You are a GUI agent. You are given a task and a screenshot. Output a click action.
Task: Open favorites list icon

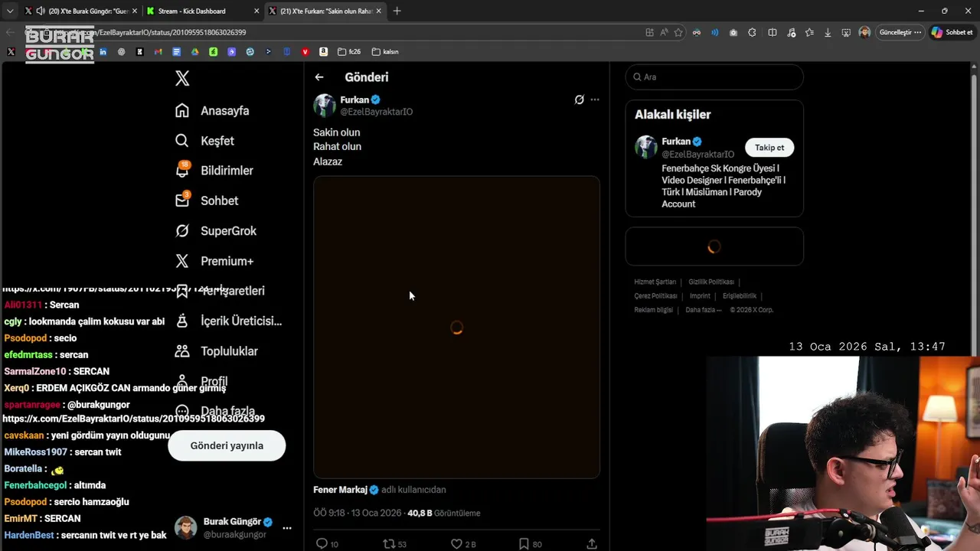coord(809,32)
